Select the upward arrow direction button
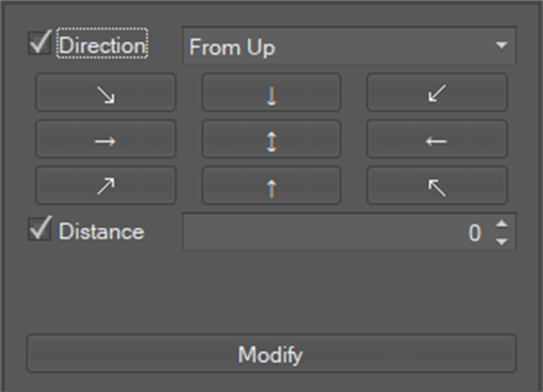Viewport: 543px width, 392px height. tap(271, 186)
